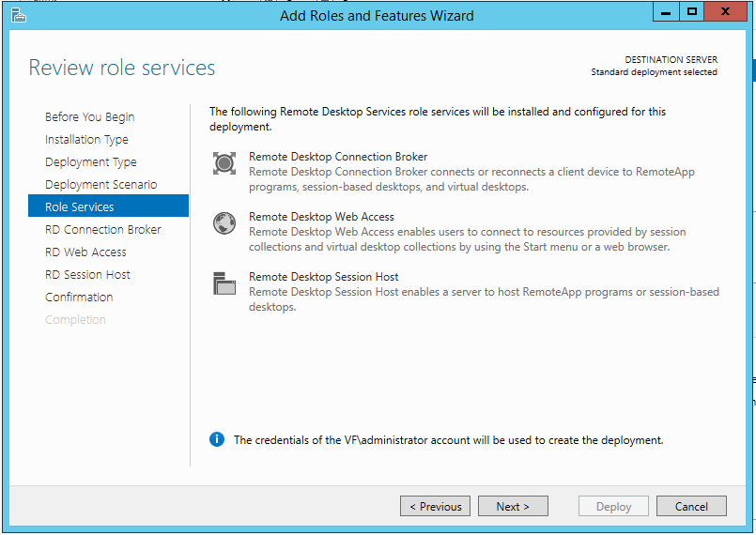The height and width of the screenshot is (535, 756).
Task: Open the Installation Type step
Action: [x=86, y=140]
